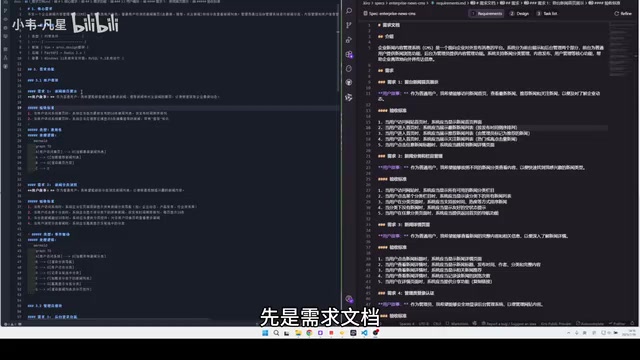Switch to the Design tab
Viewport: 640px width, 360px height.
[519, 13]
